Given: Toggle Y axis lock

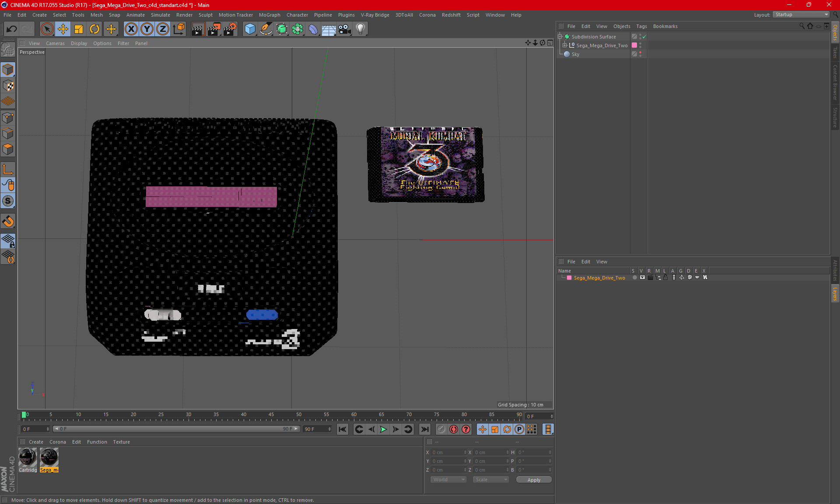Looking at the screenshot, I should point(147,29).
